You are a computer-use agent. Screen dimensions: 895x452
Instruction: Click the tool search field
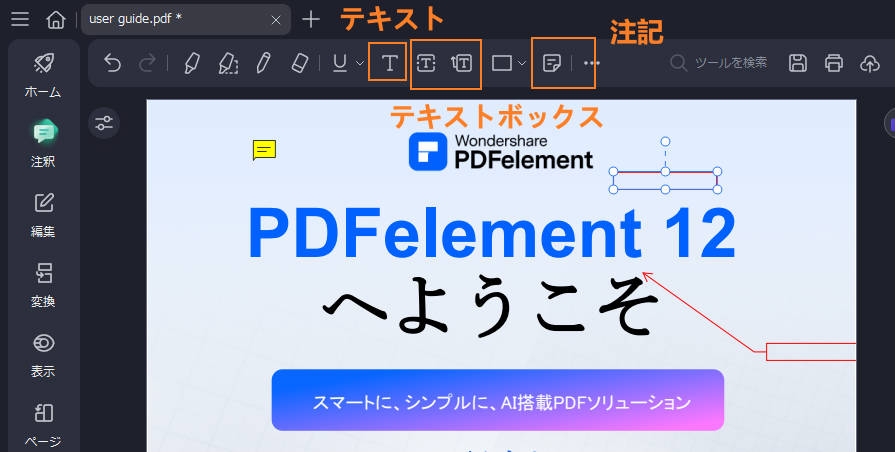tap(720, 63)
